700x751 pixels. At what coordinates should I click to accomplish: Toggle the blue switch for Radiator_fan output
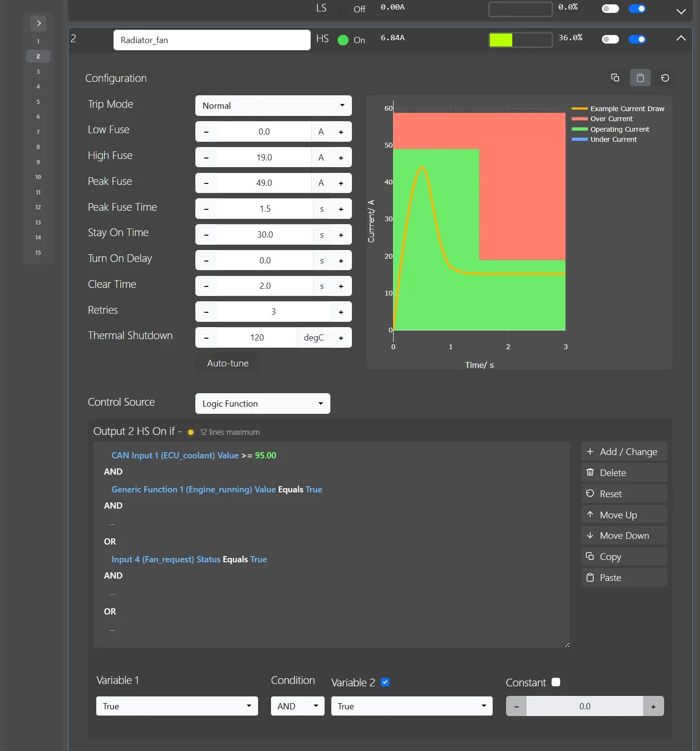click(x=637, y=39)
